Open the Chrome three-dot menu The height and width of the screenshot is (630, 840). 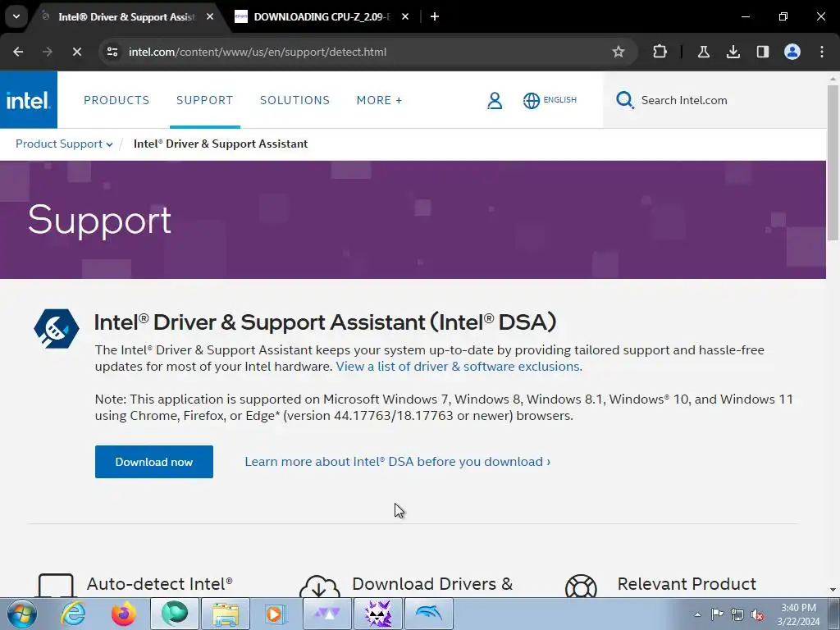(822, 52)
